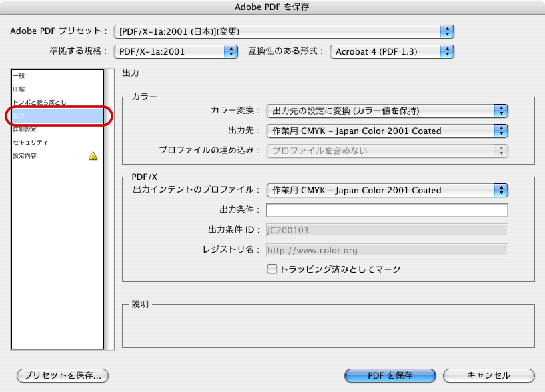Open the カラー変換 dropdown
Screen dimensions: 545x392
tap(387, 111)
